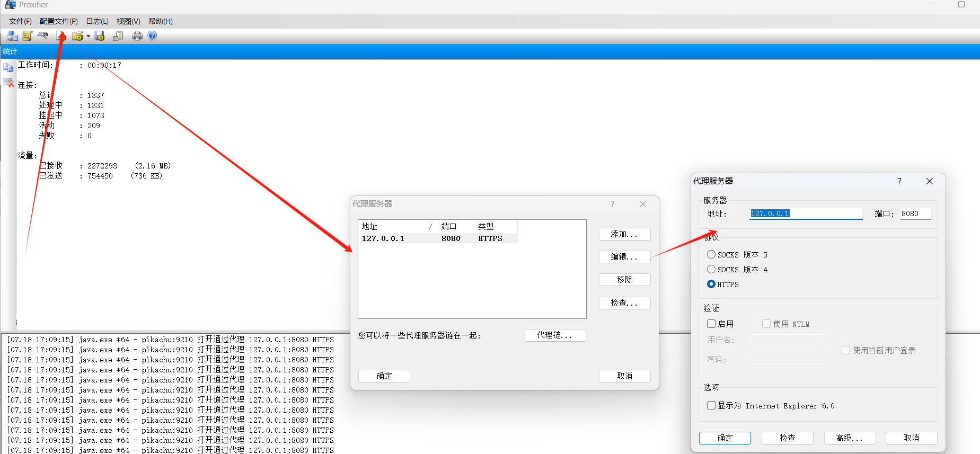Screen dimensions: 980x454
Task: Minimize the Proxifier window
Action: [x=931, y=4]
